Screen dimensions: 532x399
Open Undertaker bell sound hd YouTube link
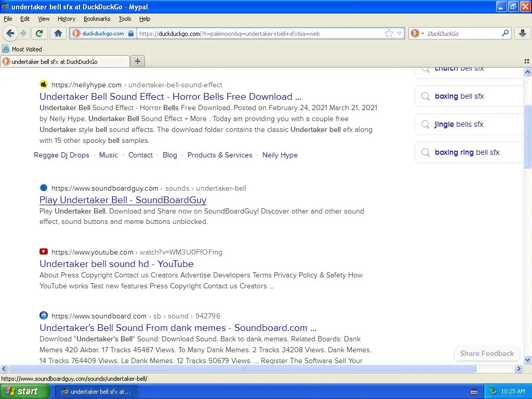tap(116, 263)
